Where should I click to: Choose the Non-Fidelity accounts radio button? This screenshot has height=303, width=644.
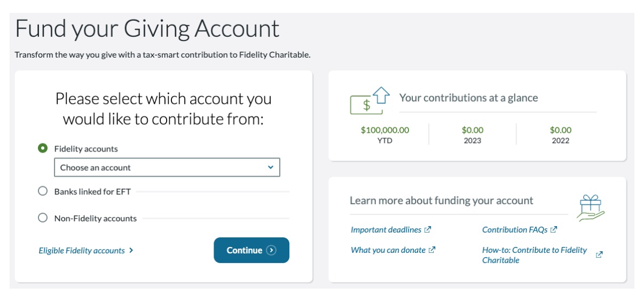[x=43, y=218]
